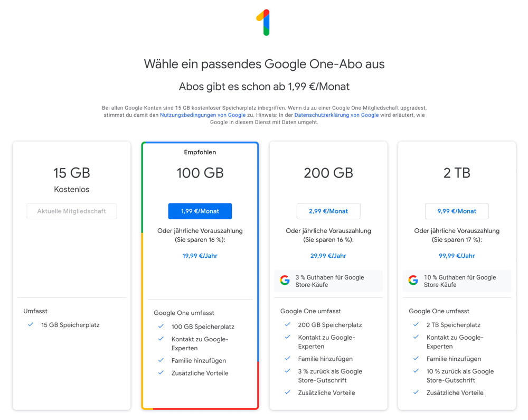Click the Umfasst heading in 15 GB card
The image size is (528, 420).
coord(35,311)
